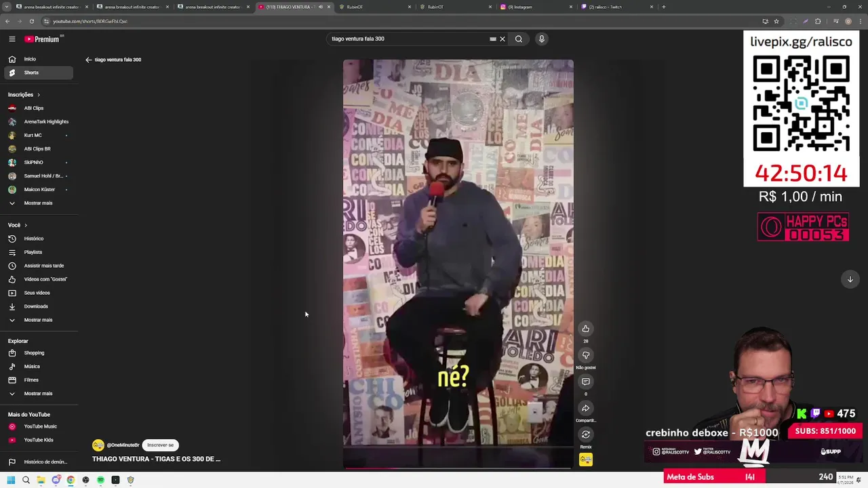The width and height of the screenshot is (868, 488).
Task: Open @OneMinuteBr channel
Action: pyautogui.click(x=123, y=445)
